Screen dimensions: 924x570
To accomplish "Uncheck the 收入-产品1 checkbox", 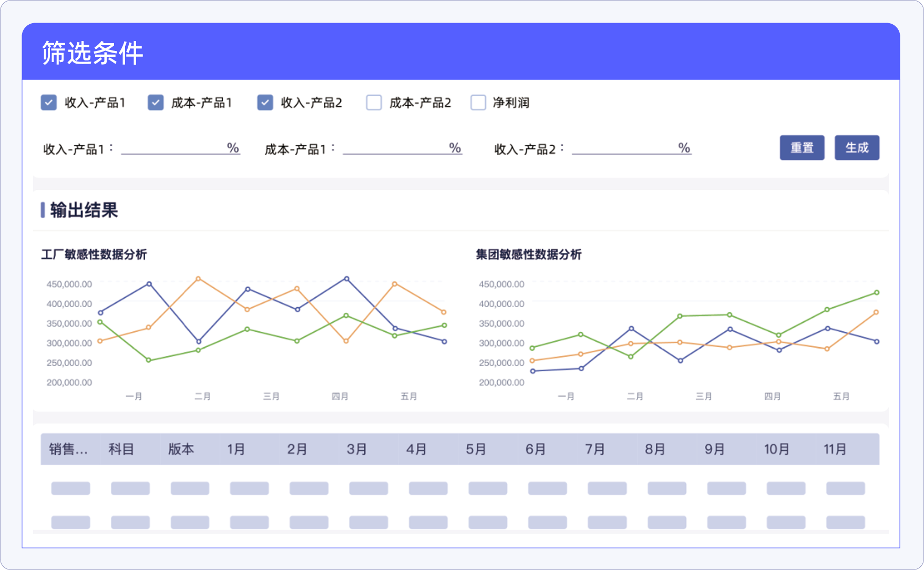I will [x=49, y=103].
